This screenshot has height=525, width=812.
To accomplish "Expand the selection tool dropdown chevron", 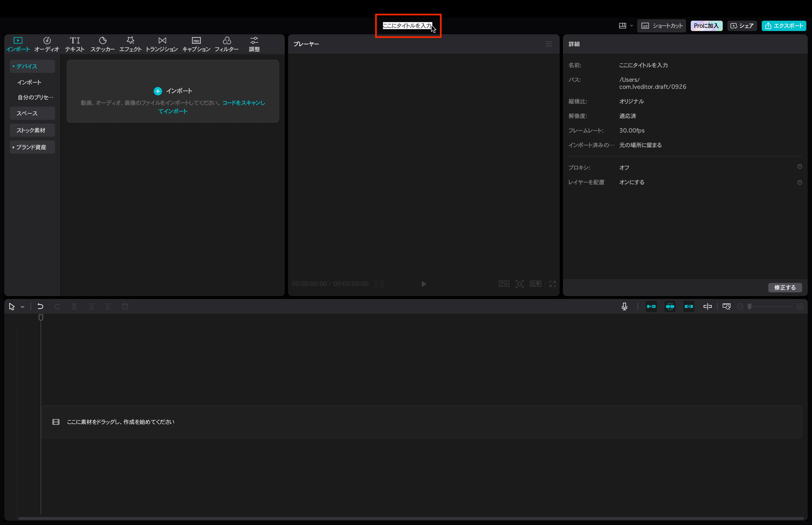I will coord(23,307).
